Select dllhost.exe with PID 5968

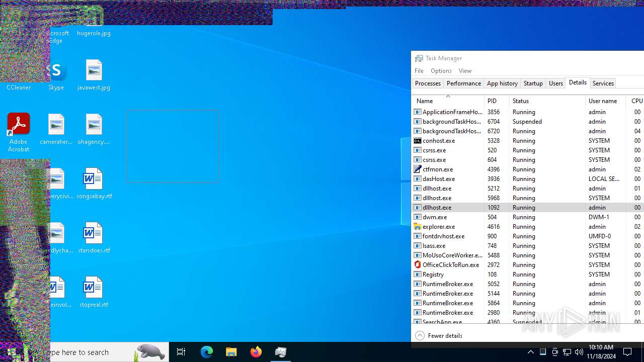pos(528,198)
